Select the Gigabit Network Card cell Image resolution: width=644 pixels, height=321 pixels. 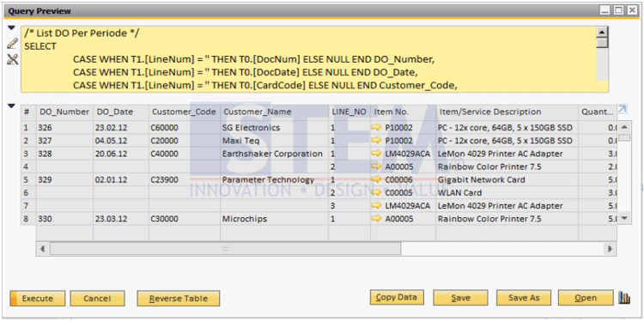[507, 179]
